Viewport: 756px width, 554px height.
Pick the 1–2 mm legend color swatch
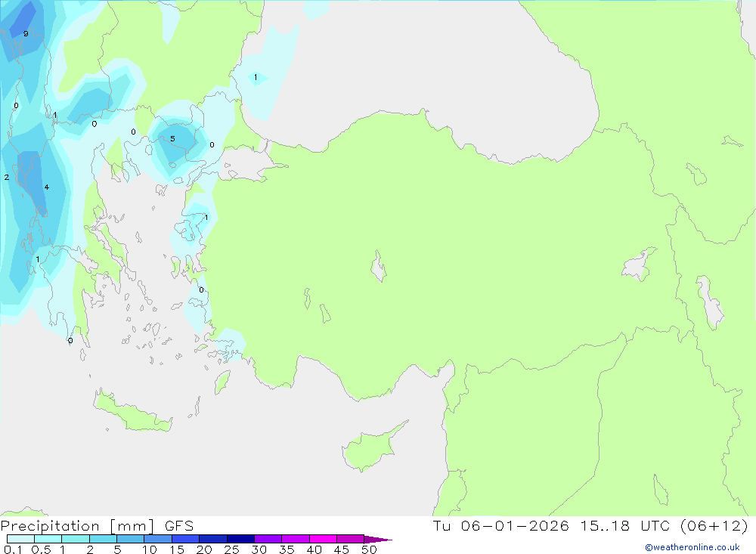click(x=75, y=539)
